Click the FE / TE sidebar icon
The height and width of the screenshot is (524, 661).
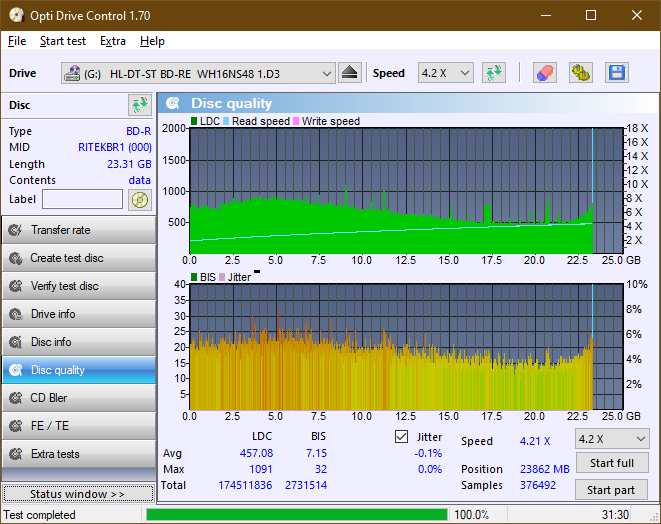click(x=16, y=426)
